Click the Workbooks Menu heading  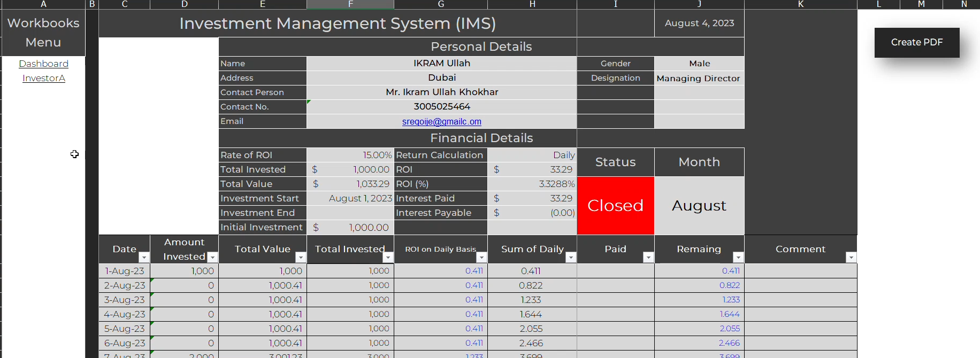pyautogui.click(x=43, y=33)
